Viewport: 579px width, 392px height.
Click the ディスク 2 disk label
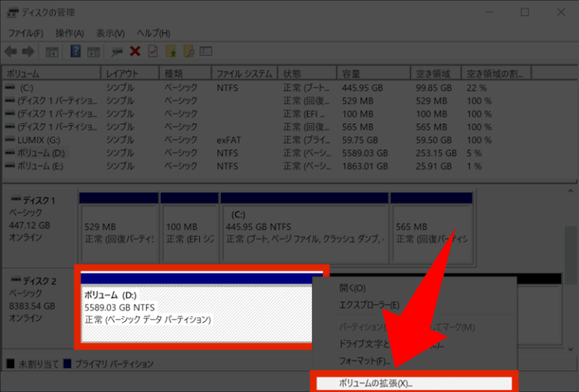pyautogui.click(x=39, y=281)
